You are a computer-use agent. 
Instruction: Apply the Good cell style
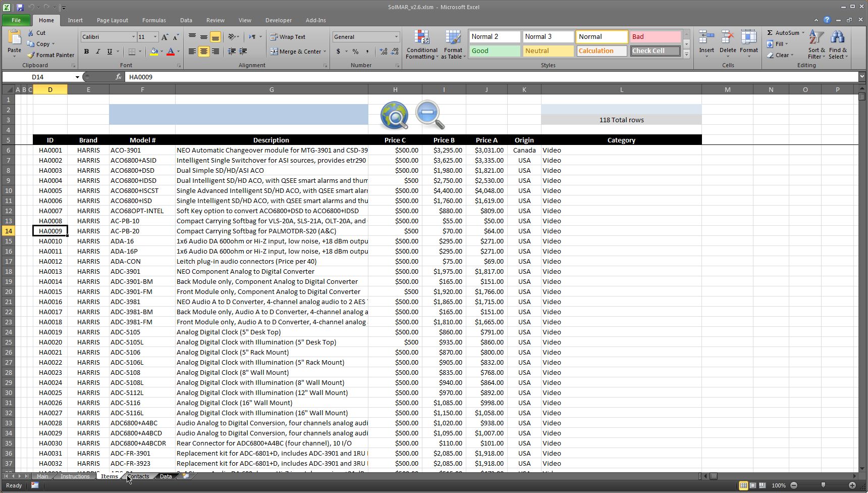495,51
